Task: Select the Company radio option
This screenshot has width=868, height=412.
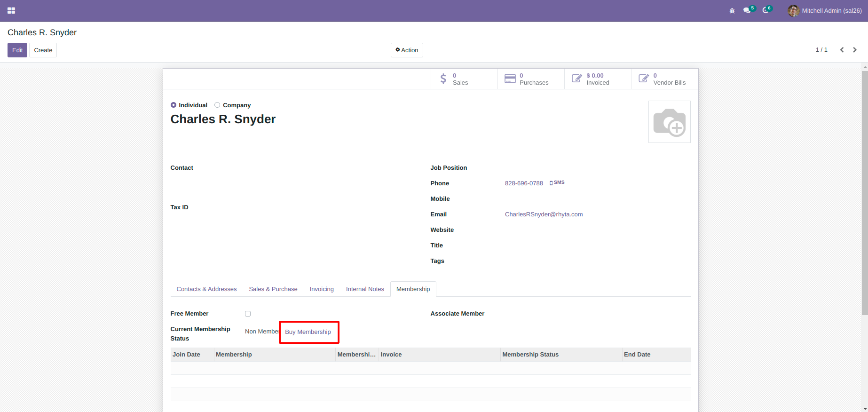Action: (x=217, y=105)
